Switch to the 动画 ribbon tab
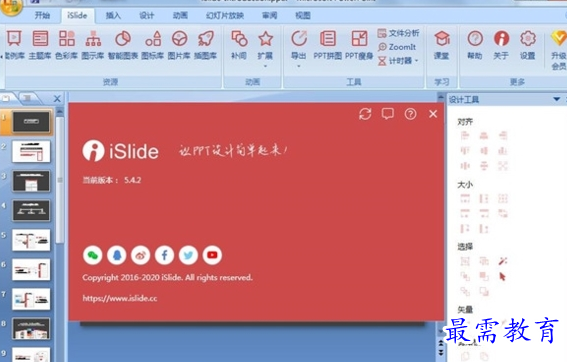This screenshot has height=362, width=567. (180, 15)
